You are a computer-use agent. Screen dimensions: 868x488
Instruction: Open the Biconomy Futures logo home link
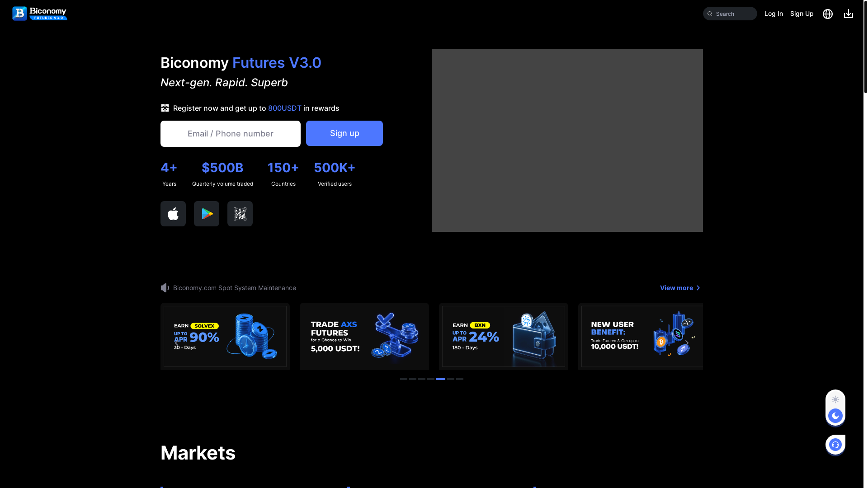click(x=40, y=14)
